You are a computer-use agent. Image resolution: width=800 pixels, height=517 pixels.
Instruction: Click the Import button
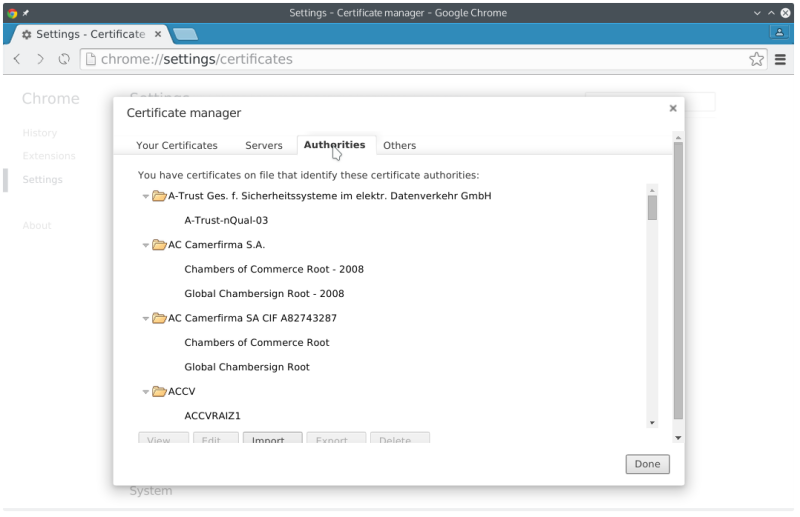(272, 439)
